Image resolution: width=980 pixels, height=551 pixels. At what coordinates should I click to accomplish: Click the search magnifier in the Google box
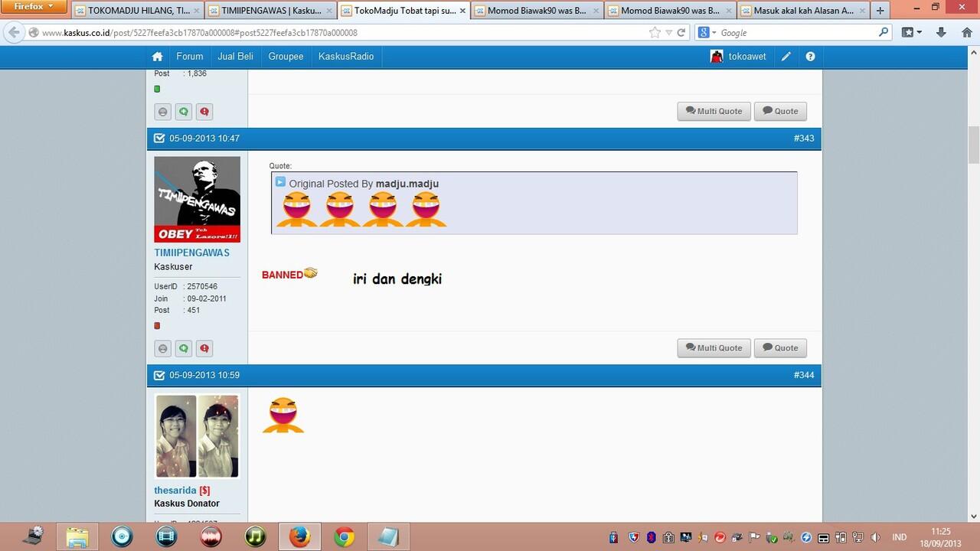884,33
